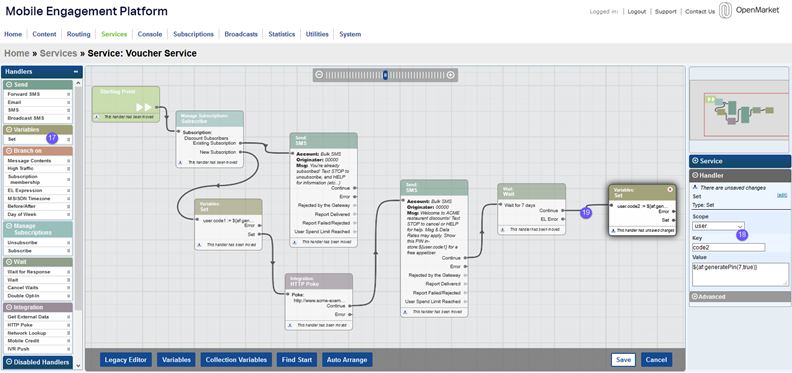Open the Console menu tab
The height and width of the screenshot is (373, 792).
150,34
